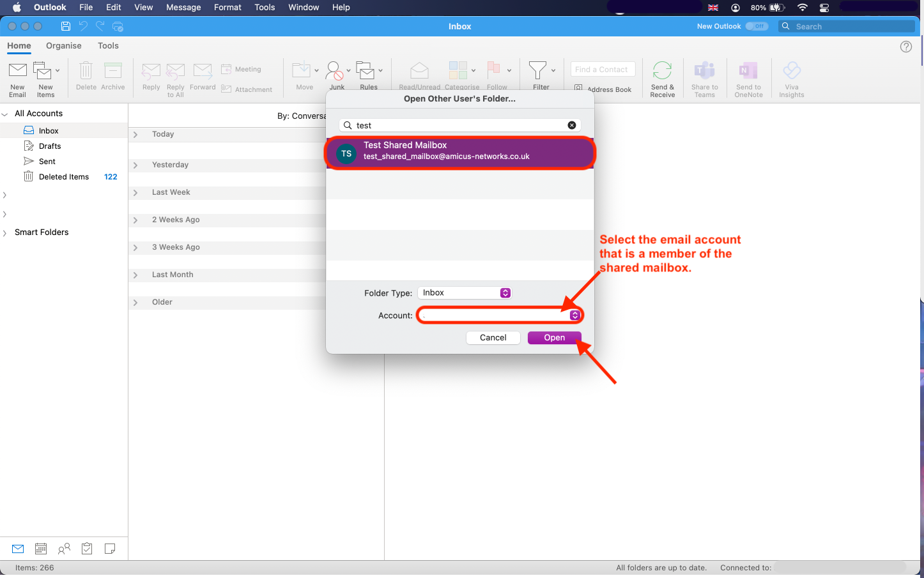Image resolution: width=924 pixels, height=578 pixels.
Task: Open the Tools ribbon tab
Action: (108, 45)
